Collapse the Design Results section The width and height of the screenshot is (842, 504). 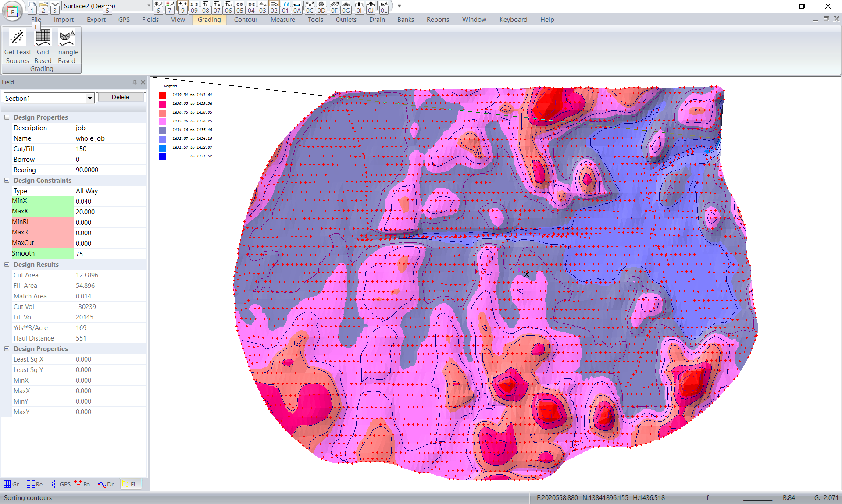(x=7, y=265)
